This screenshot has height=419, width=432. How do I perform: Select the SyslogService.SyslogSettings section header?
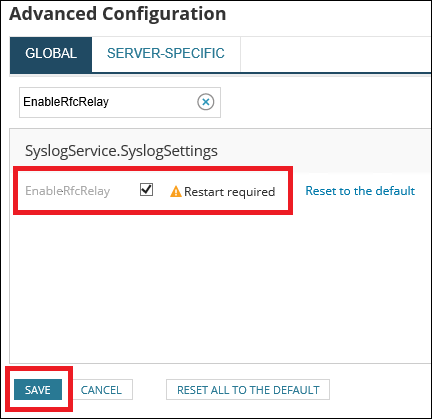(121, 151)
